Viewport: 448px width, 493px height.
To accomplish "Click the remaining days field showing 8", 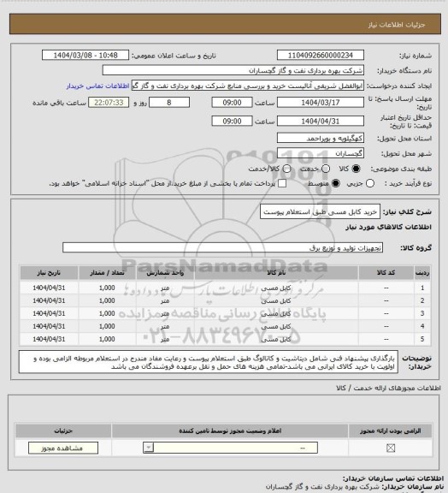I will 169,103.
